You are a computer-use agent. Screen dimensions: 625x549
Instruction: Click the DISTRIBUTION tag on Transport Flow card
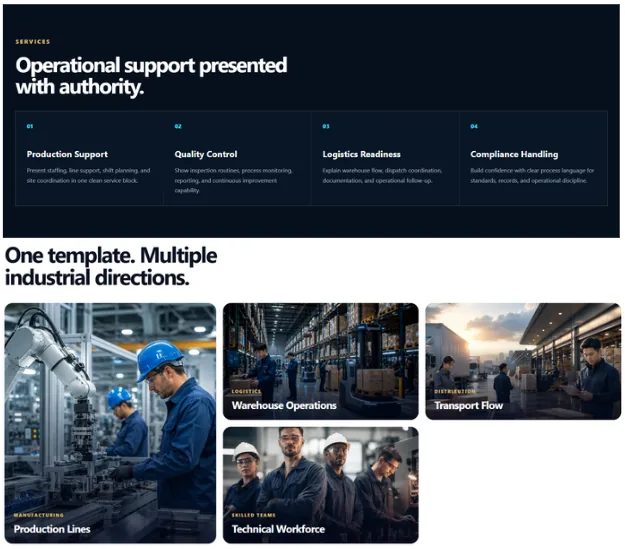455,392
